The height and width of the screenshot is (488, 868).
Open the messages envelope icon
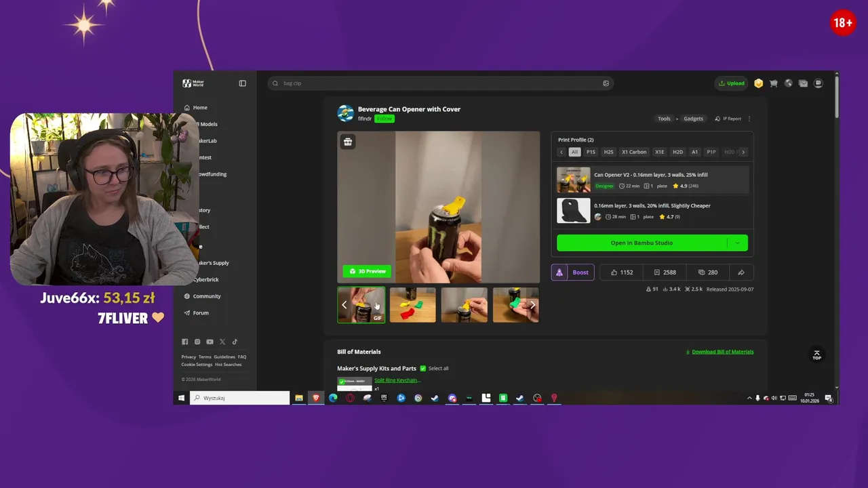point(803,83)
